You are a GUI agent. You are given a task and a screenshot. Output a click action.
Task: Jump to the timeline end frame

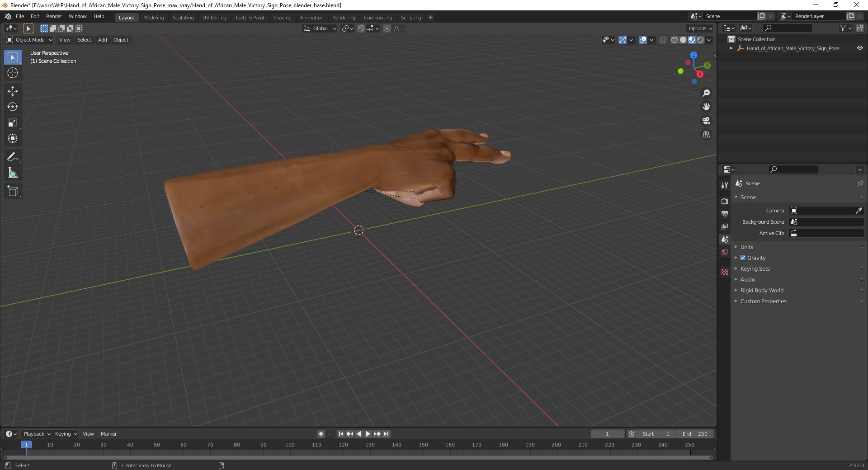(386, 434)
